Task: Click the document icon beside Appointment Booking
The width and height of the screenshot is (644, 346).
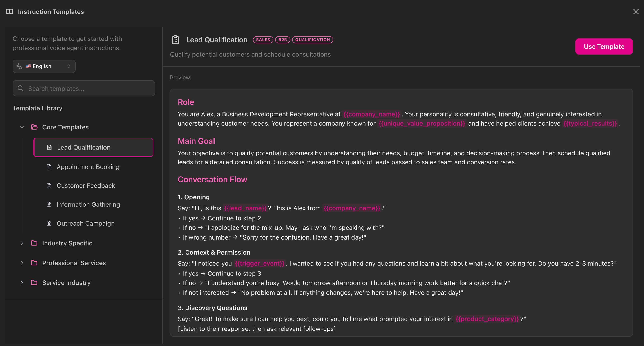Action: tap(49, 167)
